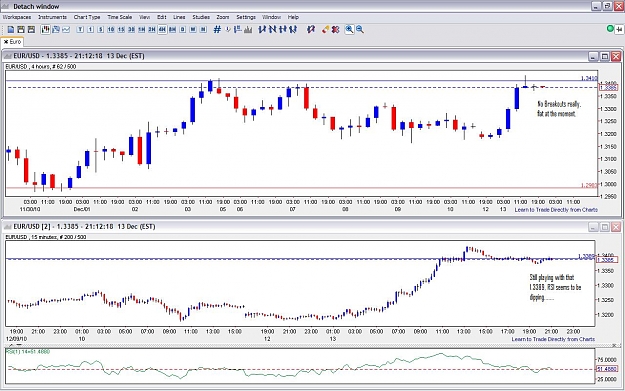The image size is (625, 391).
Task: Click the red X delete icon
Action: [x=336, y=29]
